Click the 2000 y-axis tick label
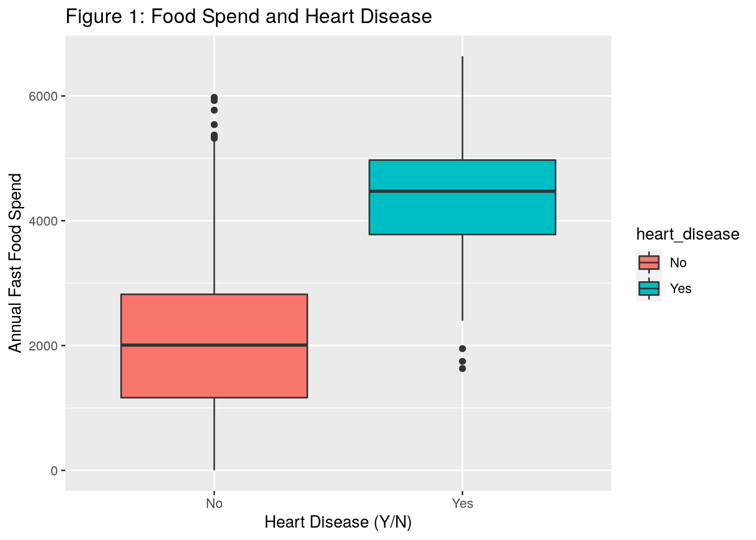This screenshot has height=540, width=756. (x=43, y=346)
